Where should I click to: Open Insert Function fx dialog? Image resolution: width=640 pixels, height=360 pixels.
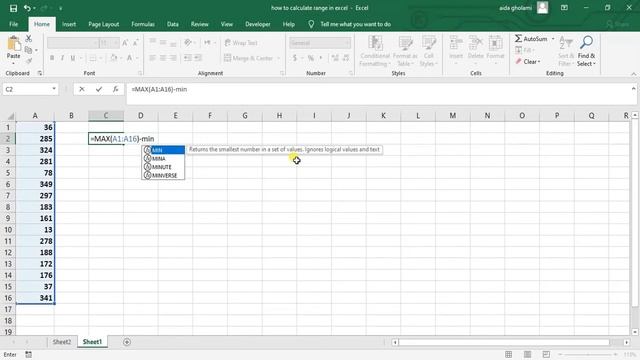(116, 89)
